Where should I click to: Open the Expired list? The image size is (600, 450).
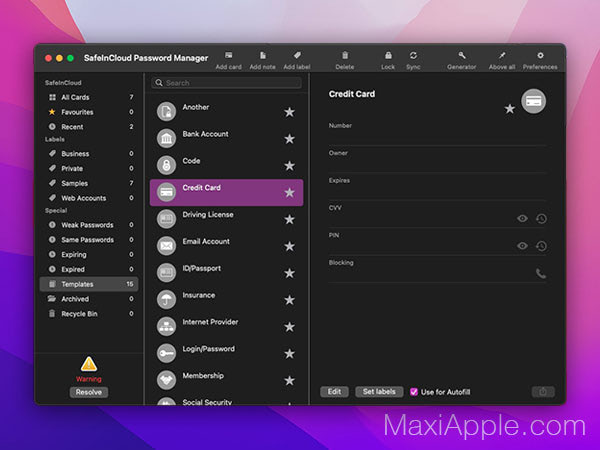[90, 269]
